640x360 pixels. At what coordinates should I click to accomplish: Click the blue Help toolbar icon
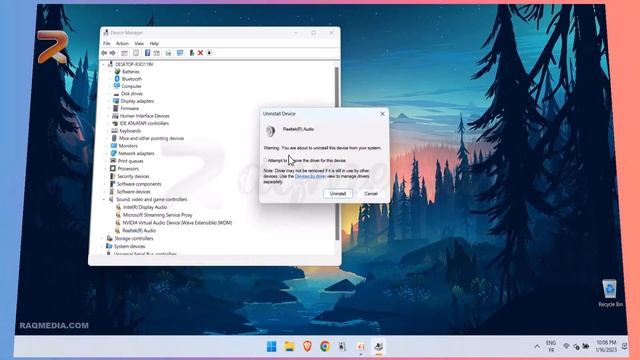pyautogui.click(x=147, y=53)
